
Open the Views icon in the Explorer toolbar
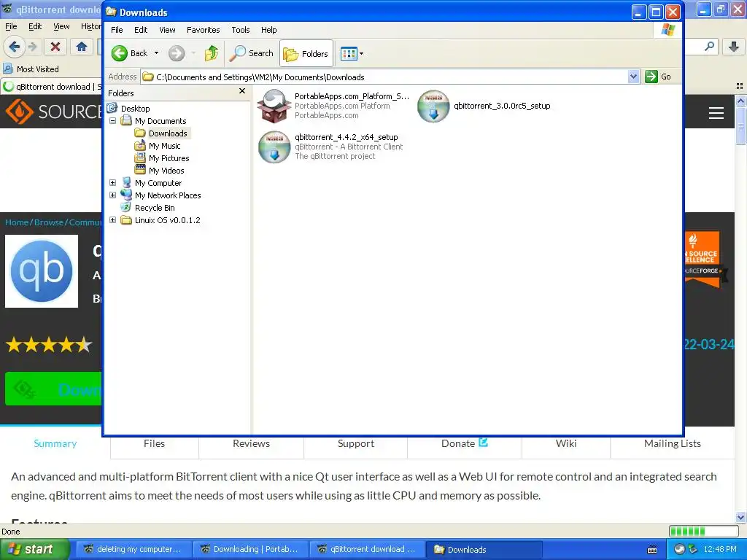point(349,54)
